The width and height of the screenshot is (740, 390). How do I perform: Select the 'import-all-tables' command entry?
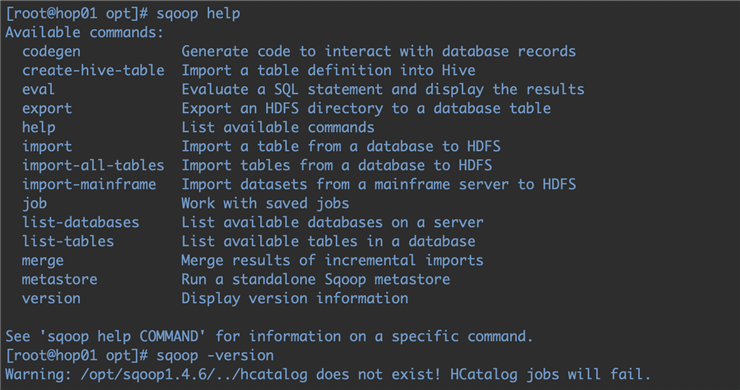[x=93, y=165]
